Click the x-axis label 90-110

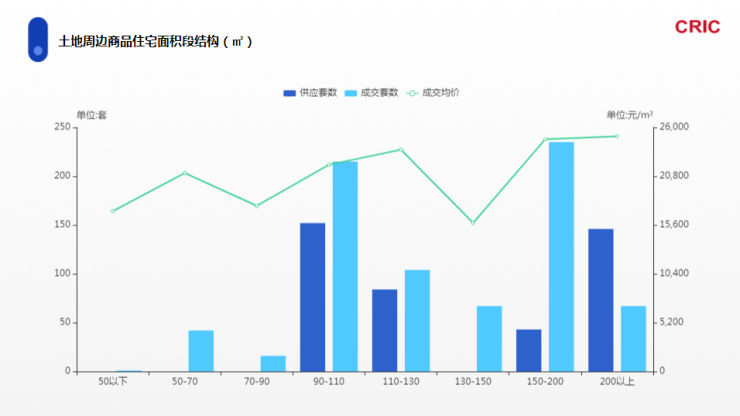click(x=329, y=382)
